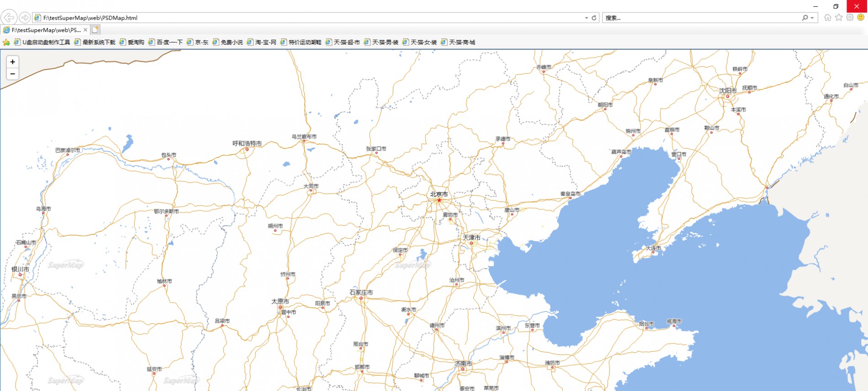Click the 沈阳市 label on the map
The height and width of the screenshot is (391, 868).
tap(728, 91)
